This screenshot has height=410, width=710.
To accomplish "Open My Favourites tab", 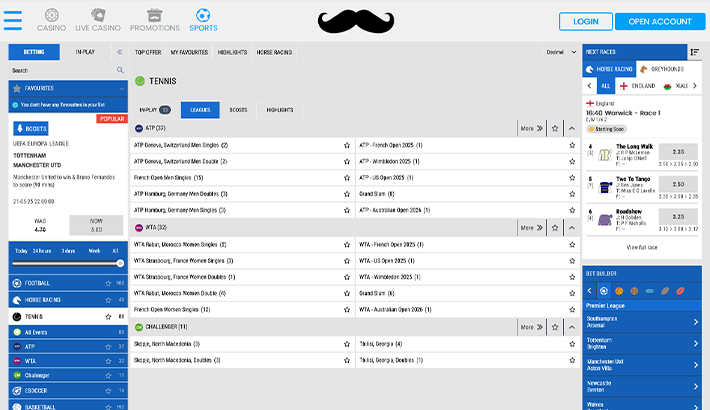I will (189, 52).
